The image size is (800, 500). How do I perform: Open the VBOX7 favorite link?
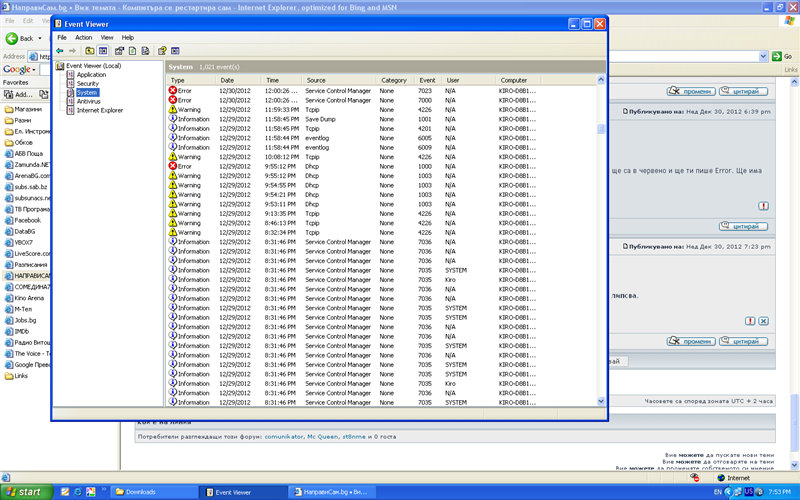[19, 243]
